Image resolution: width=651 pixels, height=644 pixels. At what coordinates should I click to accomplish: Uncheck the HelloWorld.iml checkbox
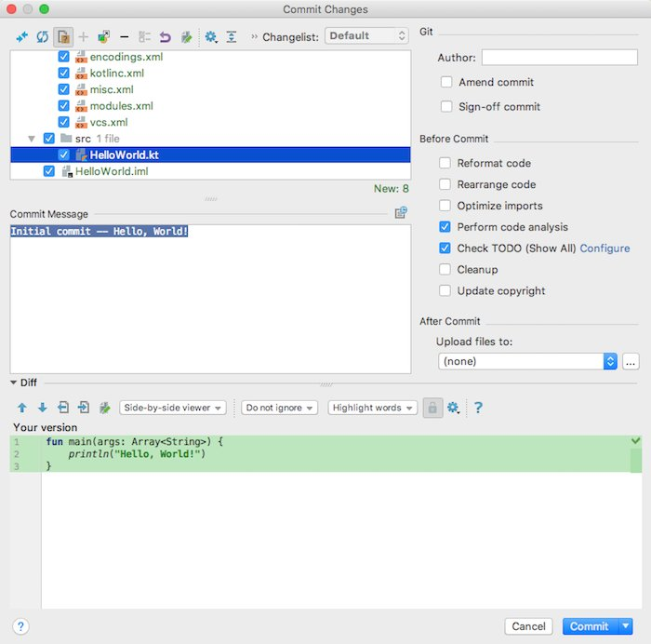(x=48, y=171)
